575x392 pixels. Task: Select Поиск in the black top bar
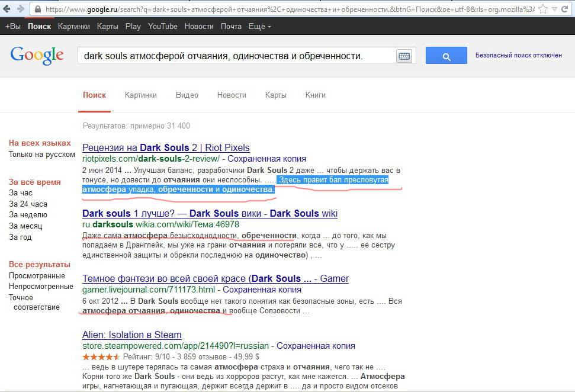coord(39,27)
